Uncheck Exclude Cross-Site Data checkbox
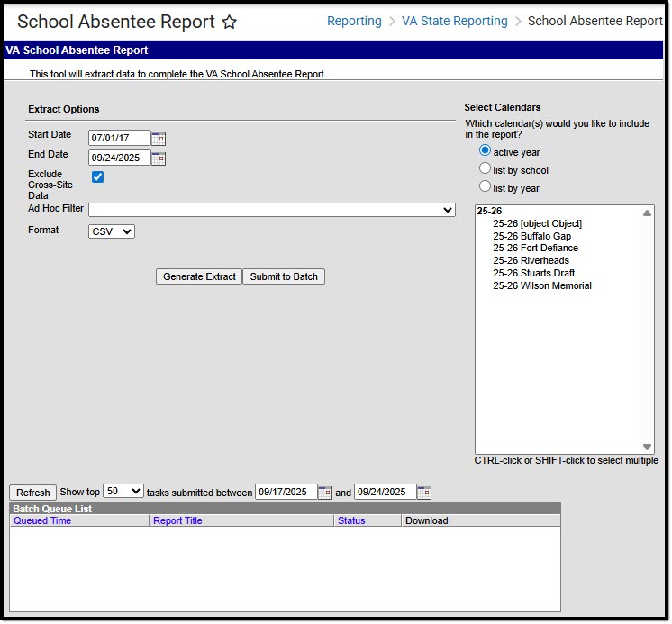This screenshot has width=672, height=624. [x=97, y=176]
